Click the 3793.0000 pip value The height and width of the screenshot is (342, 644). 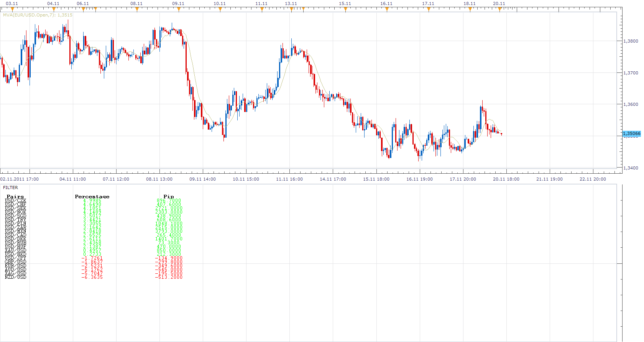169,231
